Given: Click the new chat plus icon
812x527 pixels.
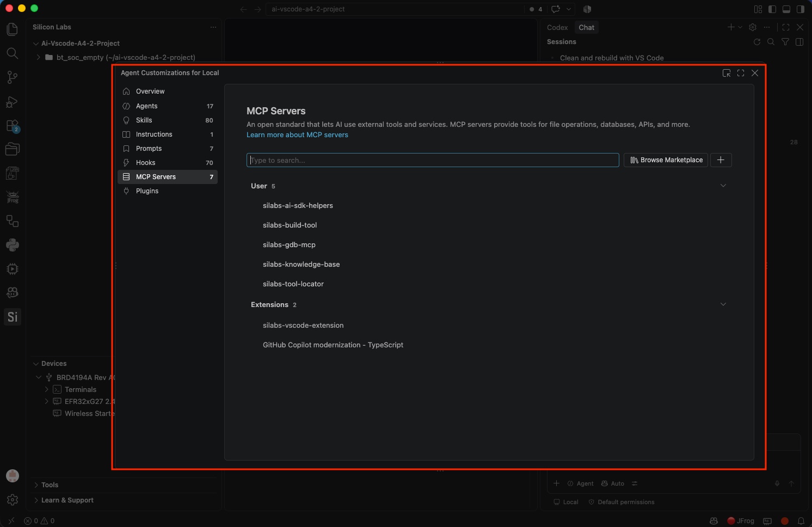Looking at the screenshot, I should (731, 27).
